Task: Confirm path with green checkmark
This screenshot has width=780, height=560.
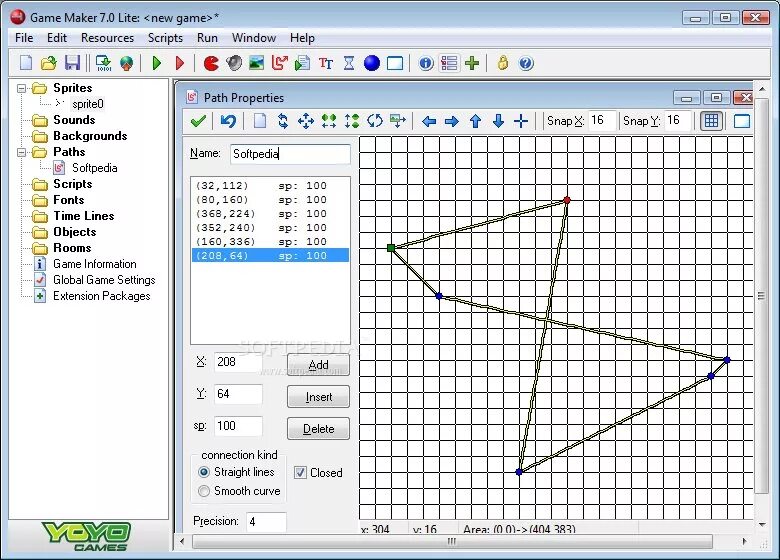Action: coord(198,121)
